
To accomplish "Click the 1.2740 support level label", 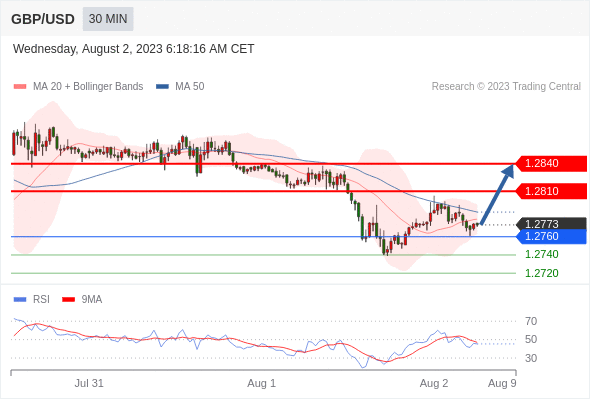I will (542, 254).
